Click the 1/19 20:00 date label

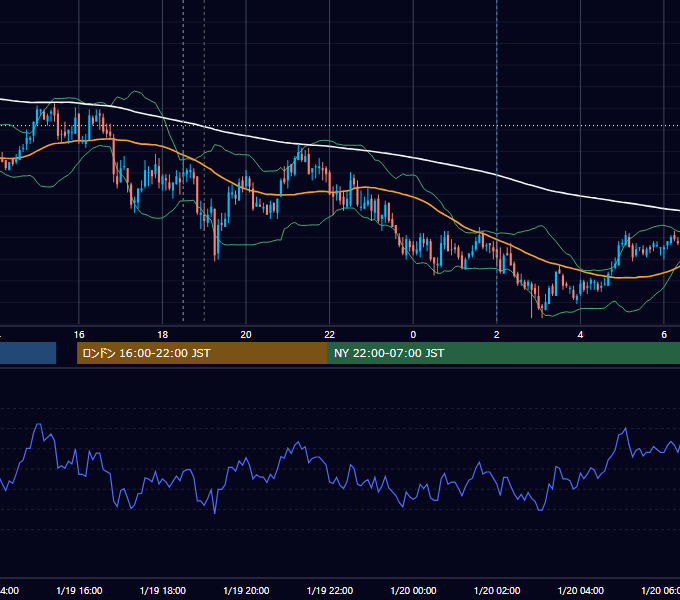pyautogui.click(x=246, y=590)
